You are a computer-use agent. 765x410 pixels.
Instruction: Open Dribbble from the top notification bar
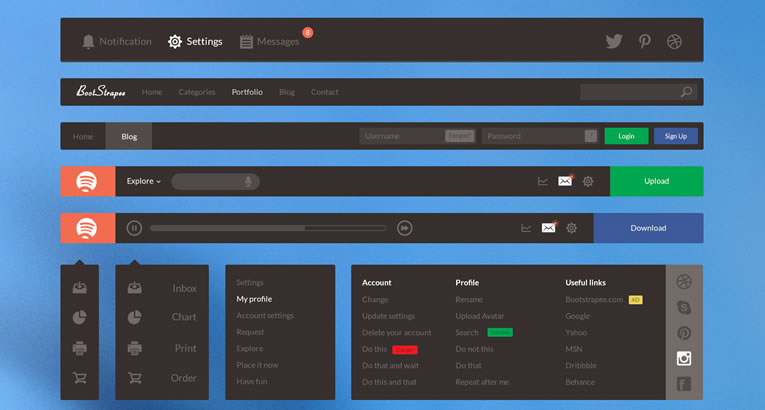pos(674,41)
